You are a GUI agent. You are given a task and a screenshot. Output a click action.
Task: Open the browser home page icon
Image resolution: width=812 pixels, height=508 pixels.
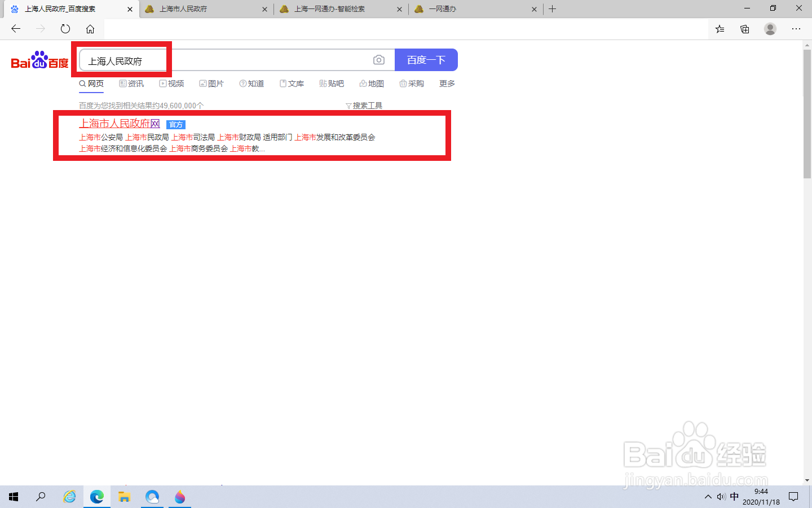[90, 29]
